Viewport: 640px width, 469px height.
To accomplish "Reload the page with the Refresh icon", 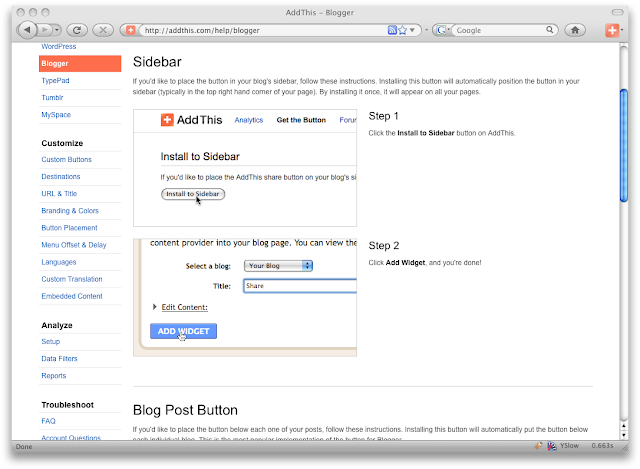I will pyautogui.click(x=77, y=30).
